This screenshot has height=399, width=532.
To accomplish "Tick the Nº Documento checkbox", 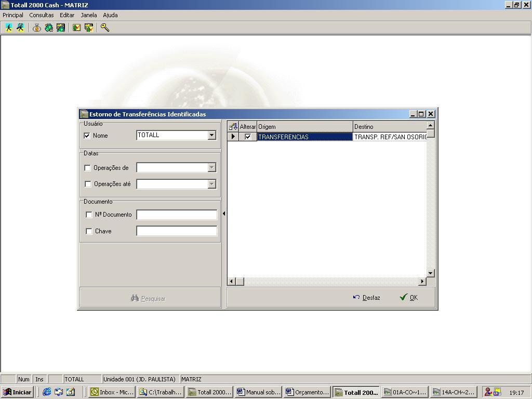I will pyautogui.click(x=89, y=215).
